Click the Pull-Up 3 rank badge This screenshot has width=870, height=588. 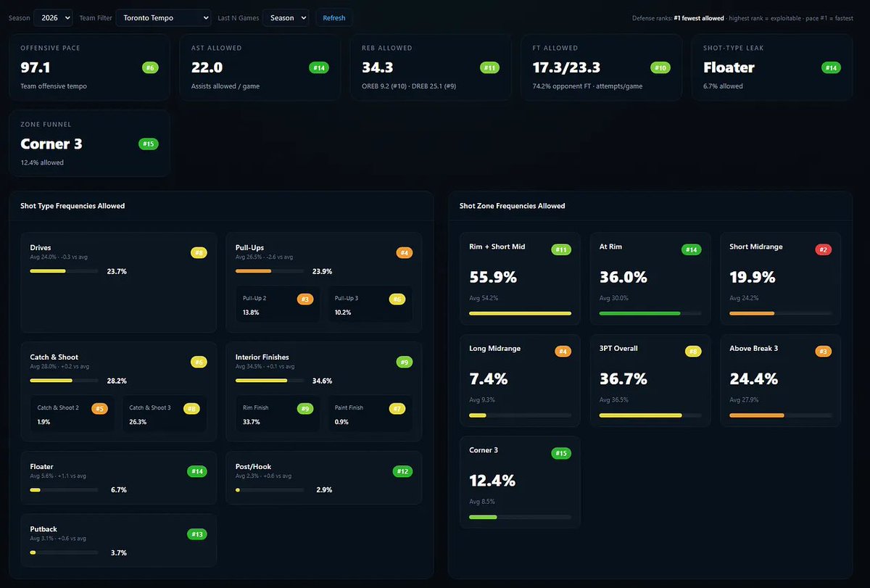[397, 299]
